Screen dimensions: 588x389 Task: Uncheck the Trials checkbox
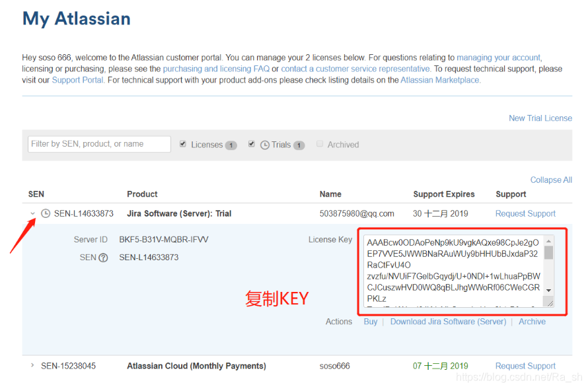[x=252, y=144]
